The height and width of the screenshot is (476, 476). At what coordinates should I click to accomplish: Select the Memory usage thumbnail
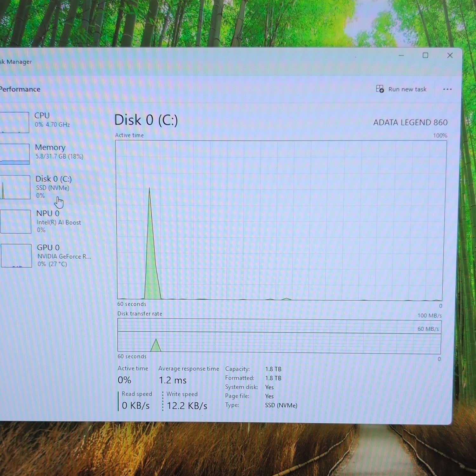click(x=15, y=154)
